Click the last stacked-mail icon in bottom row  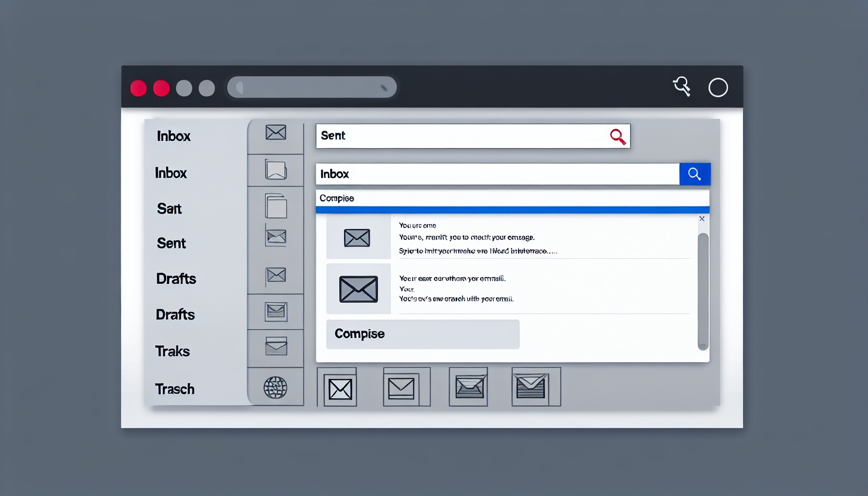point(531,387)
